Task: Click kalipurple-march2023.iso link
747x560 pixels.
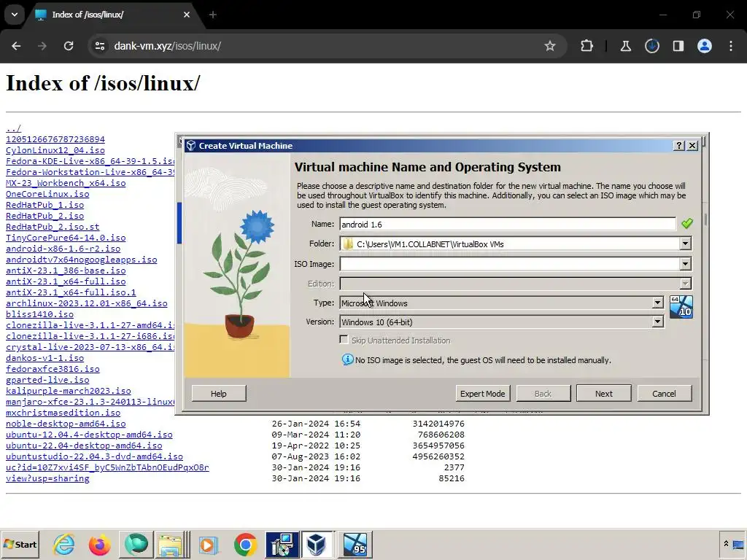Action: [x=68, y=391]
